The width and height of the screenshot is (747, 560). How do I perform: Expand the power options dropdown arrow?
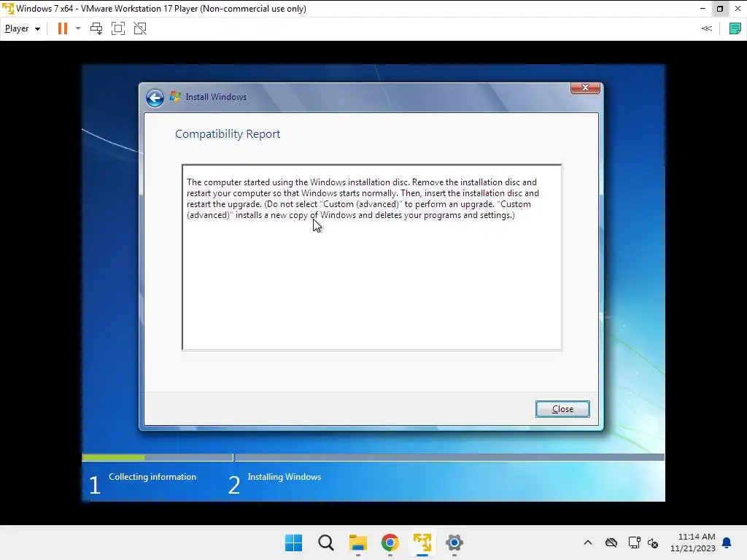coord(78,28)
